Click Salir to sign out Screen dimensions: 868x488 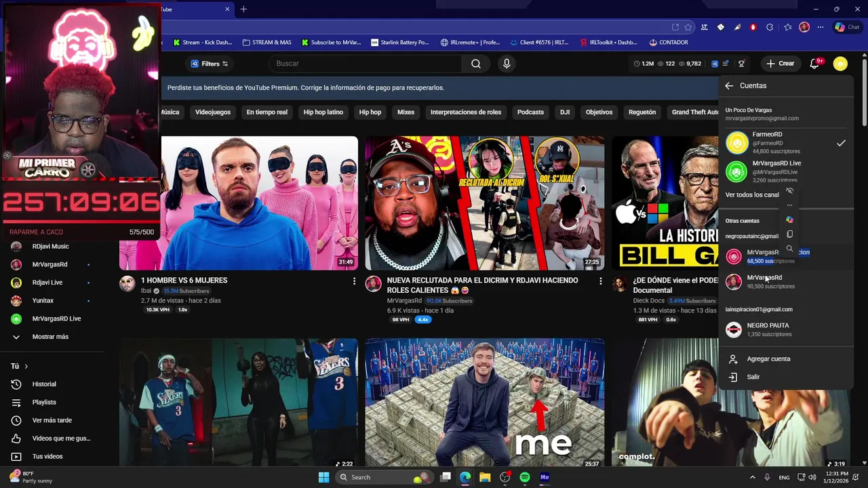click(753, 377)
